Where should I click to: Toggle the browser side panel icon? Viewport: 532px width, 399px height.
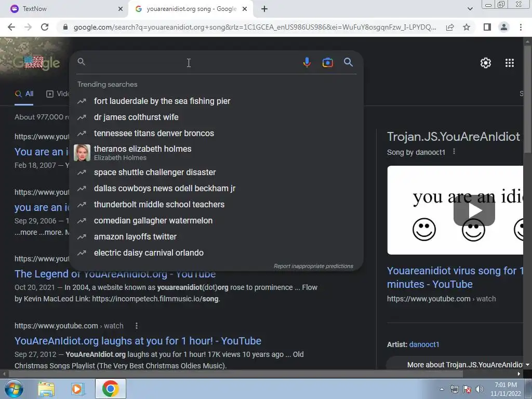[x=487, y=27]
